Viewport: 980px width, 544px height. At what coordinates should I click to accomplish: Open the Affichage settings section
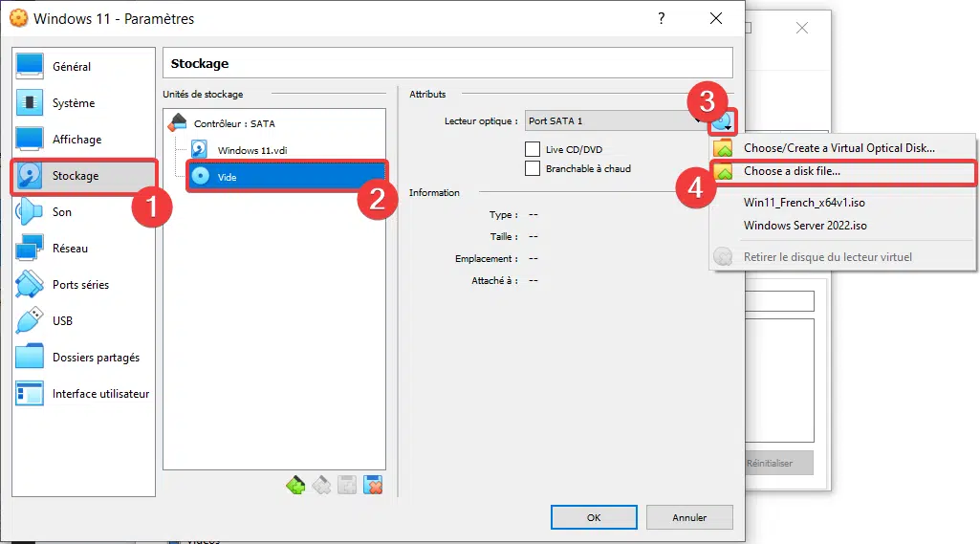pyautogui.click(x=83, y=139)
